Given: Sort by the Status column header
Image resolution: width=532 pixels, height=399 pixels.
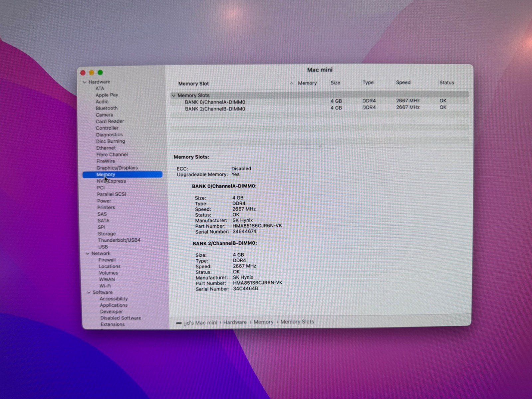Looking at the screenshot, I should [447, 82].
